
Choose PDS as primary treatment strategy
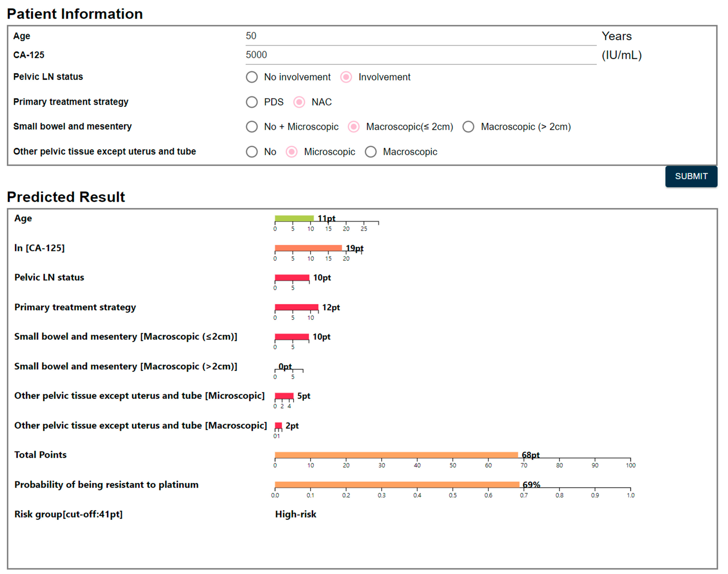[x=252, y=102]
